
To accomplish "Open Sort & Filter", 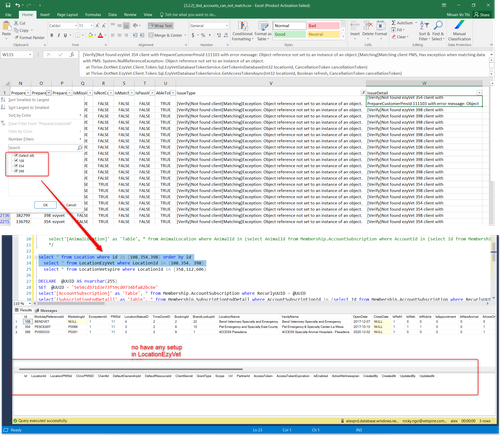I will tap(424, 31).
